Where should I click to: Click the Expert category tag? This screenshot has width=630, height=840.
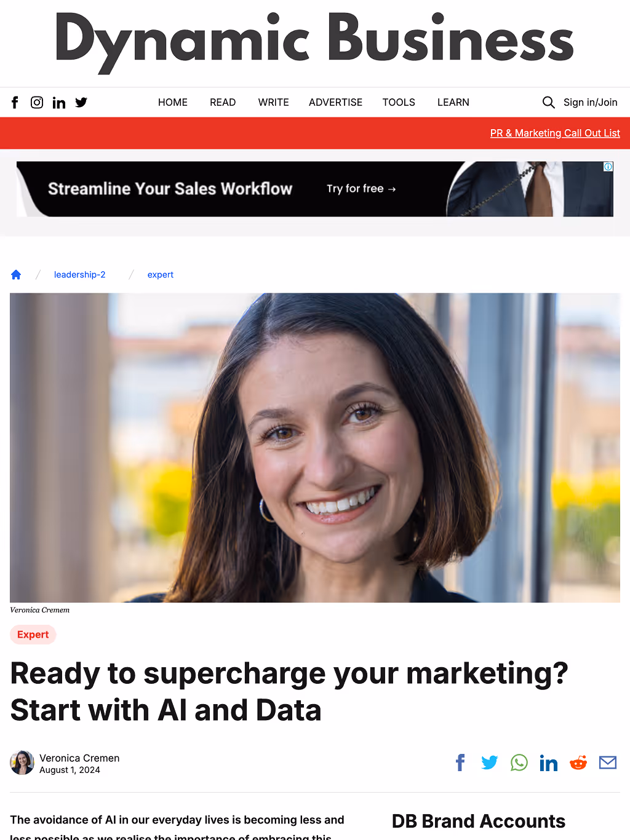33,635
